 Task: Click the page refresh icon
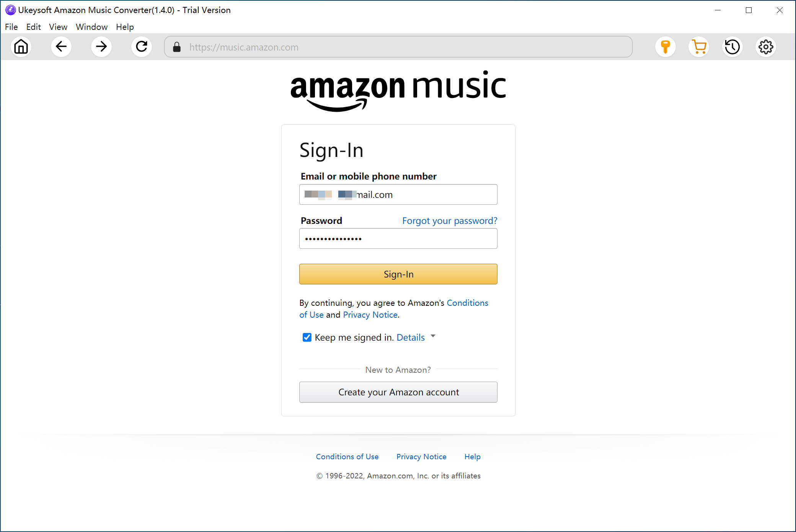(x=142, y=47)
